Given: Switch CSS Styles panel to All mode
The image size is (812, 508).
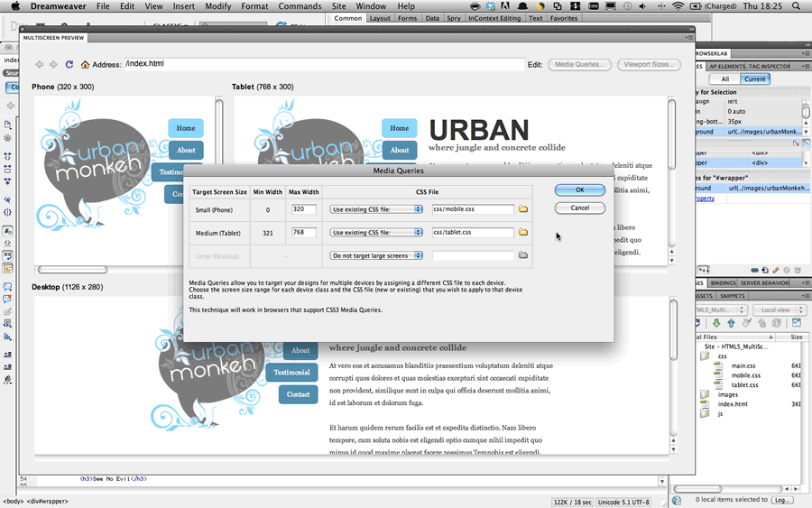Looking at the screenshot, I should (725, 79).
